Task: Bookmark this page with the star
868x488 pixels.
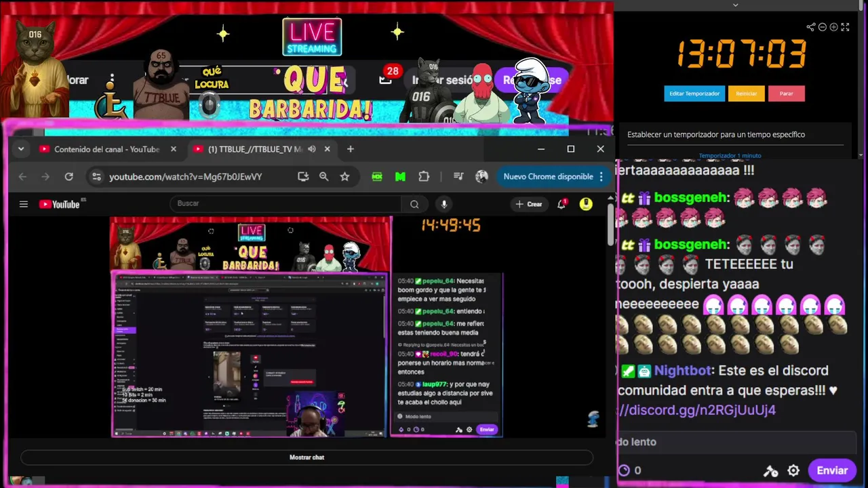Action: [x=344, y=176]
